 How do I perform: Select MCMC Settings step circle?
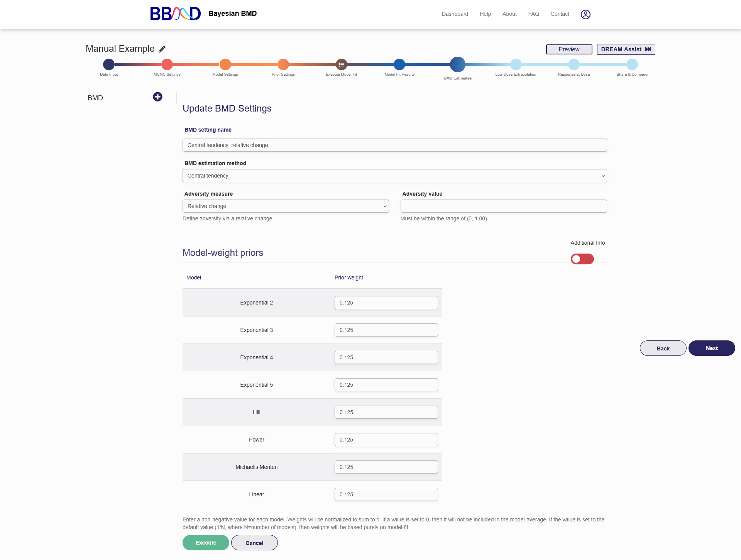click(x=167, y=64)
